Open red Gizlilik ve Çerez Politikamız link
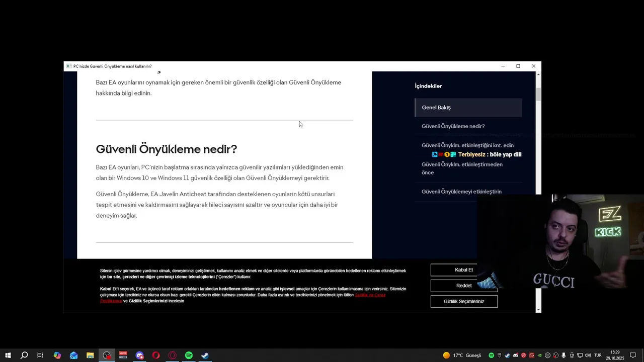The image size is (644, 362). (370, 295)
